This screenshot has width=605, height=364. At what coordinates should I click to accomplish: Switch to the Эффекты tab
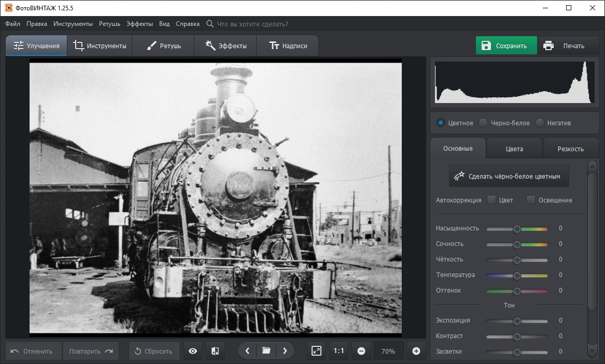tap(226, 46)
